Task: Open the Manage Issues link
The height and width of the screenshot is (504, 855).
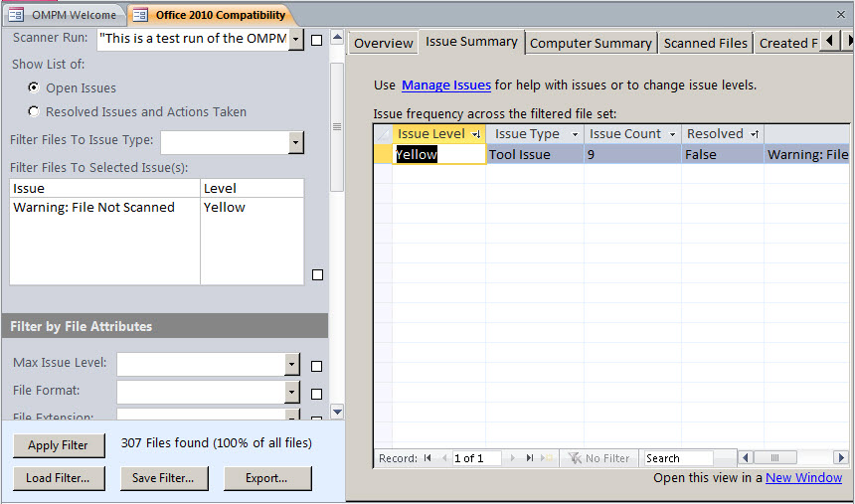Action: (446, 85)
